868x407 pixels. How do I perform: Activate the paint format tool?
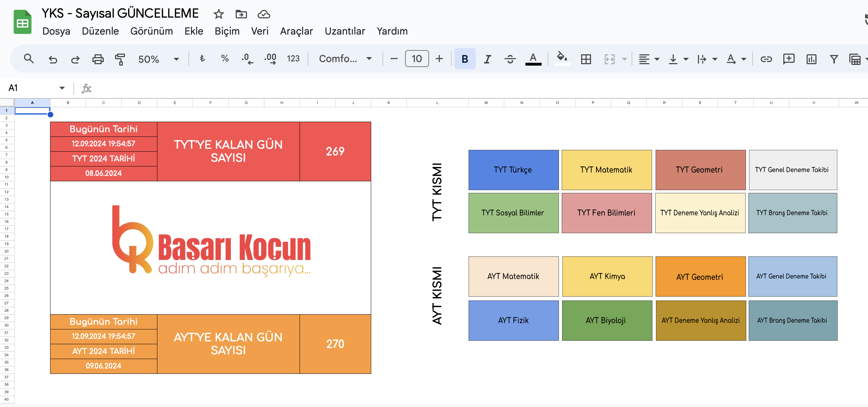click(120, 59)
